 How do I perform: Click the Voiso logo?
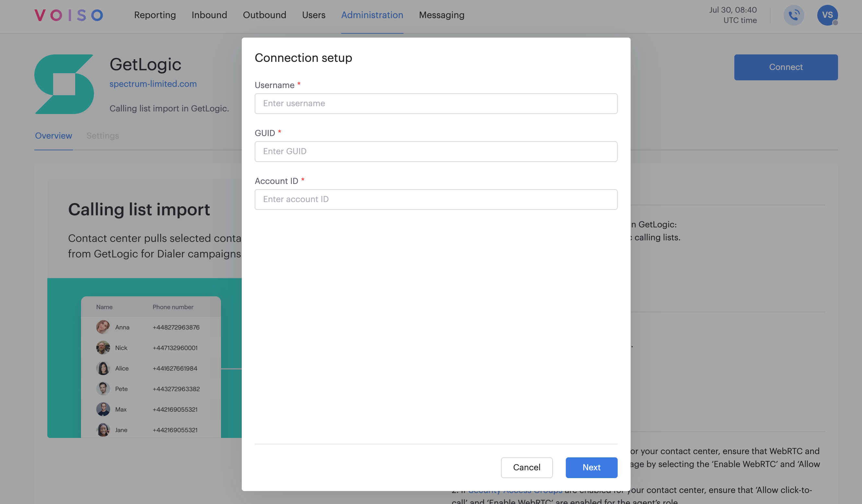coord(69,15)
